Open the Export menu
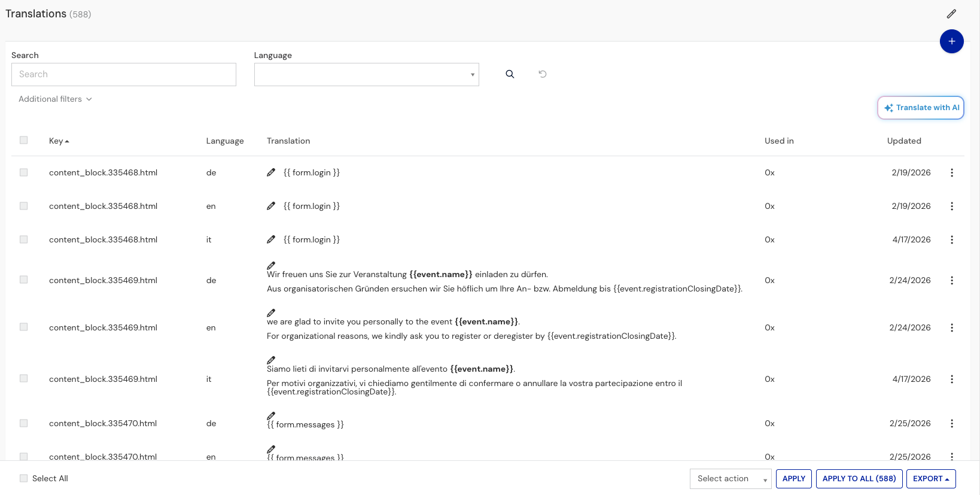The height and width of the screenshot is (495, 980). coord(930,479)
